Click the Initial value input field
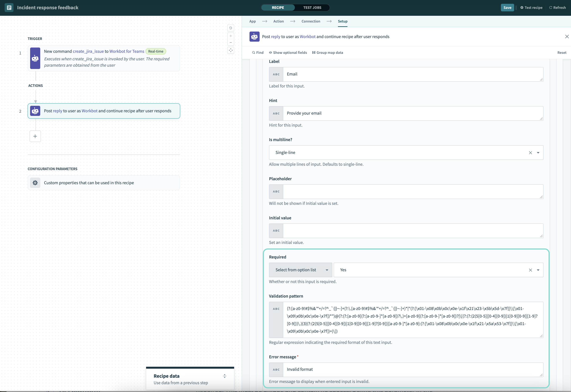571x392 pixels. (x=406, y=231)
